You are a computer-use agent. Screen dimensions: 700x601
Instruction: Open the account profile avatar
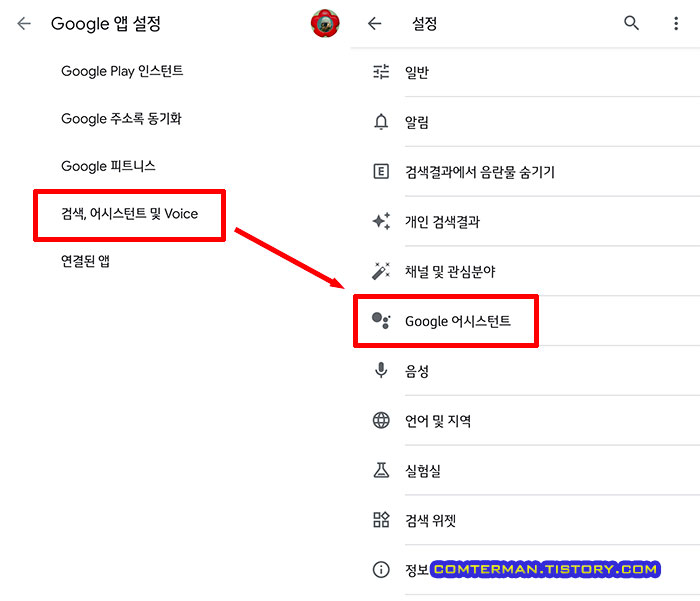(325, 23)
